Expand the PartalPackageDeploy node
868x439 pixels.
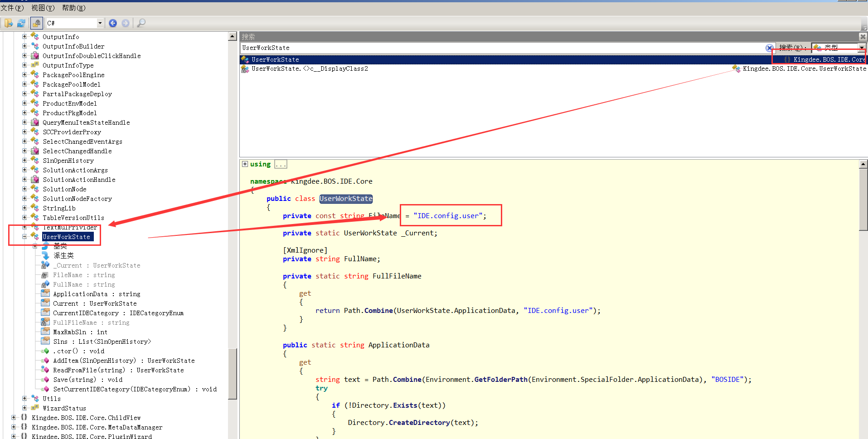(x=24, y=93)
